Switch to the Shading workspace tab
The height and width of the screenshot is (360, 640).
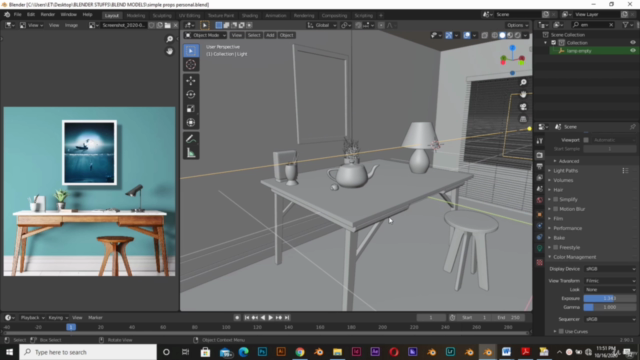click(x=249, y=16)
